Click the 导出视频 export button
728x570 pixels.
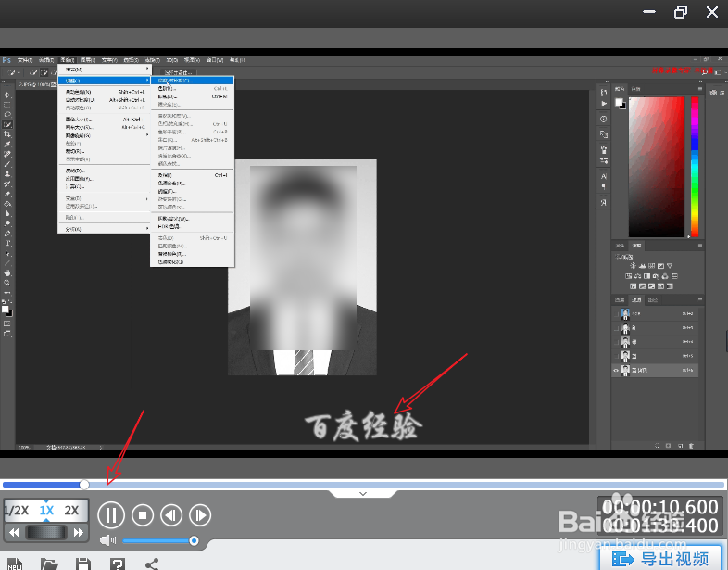[661, 559]
